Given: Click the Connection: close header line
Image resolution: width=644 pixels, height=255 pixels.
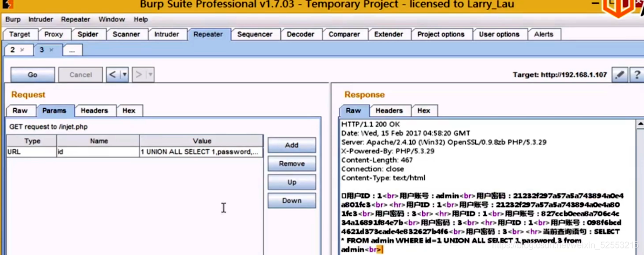Looking at the screenshot, I should coord(372,169).
